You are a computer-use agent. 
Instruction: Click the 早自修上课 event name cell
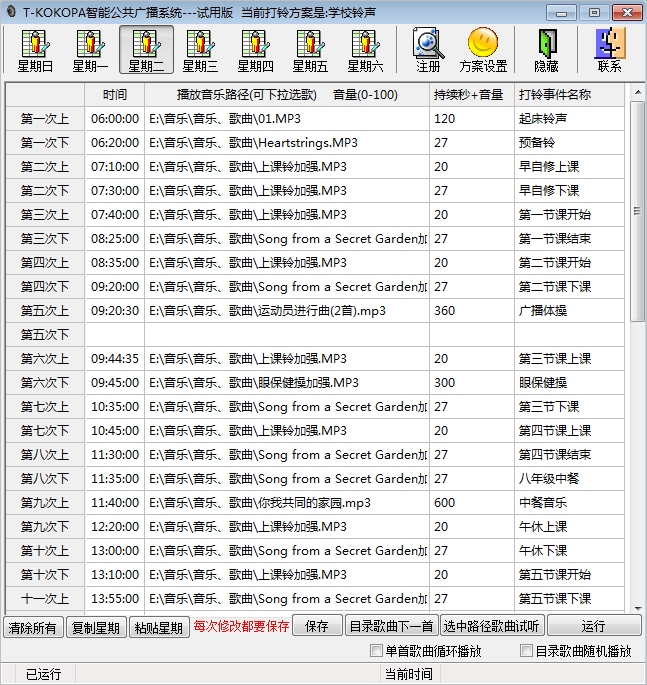(569, 167)
